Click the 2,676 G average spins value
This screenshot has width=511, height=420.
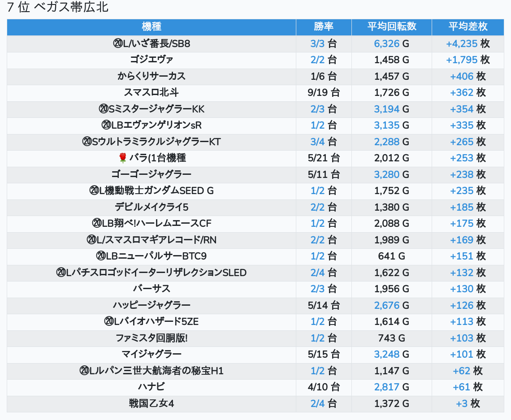tap(392, 306)
